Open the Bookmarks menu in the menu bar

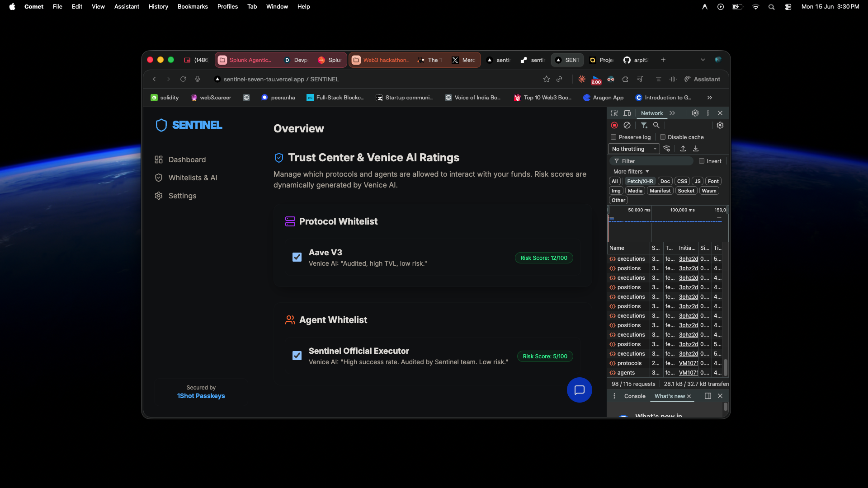tap(193, 7)
